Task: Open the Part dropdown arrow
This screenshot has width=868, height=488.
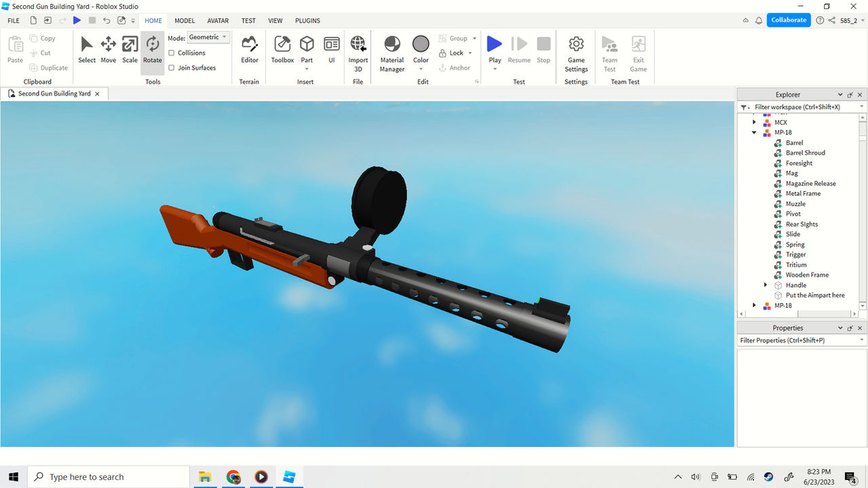Action: pos(307,70)
